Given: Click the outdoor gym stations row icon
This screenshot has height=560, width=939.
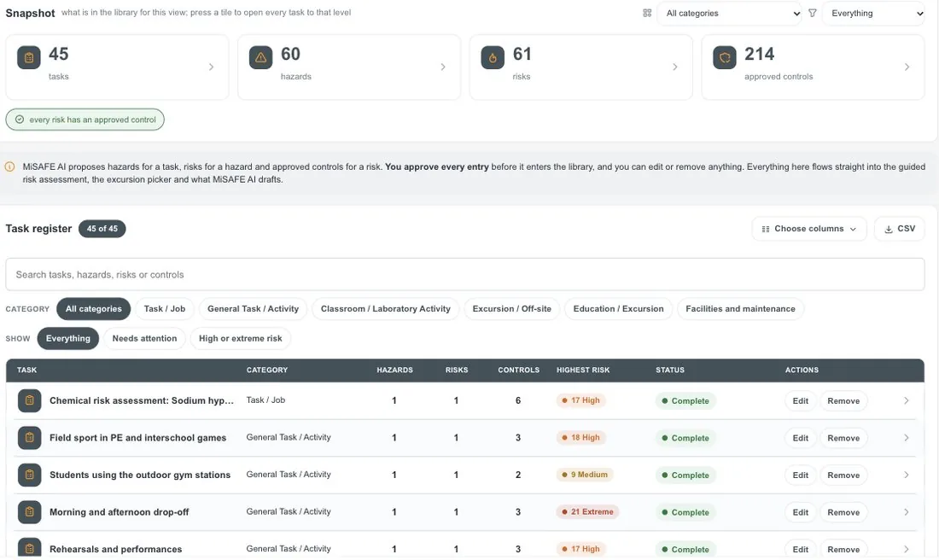Looking at the screenshot, I should 29,475.
